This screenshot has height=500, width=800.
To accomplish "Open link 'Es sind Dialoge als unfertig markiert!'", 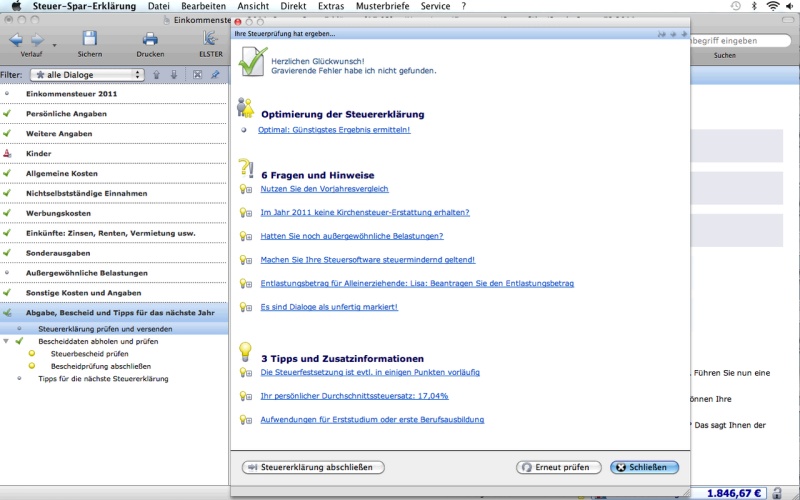I will pyautogui.click(x=329, y=307).
